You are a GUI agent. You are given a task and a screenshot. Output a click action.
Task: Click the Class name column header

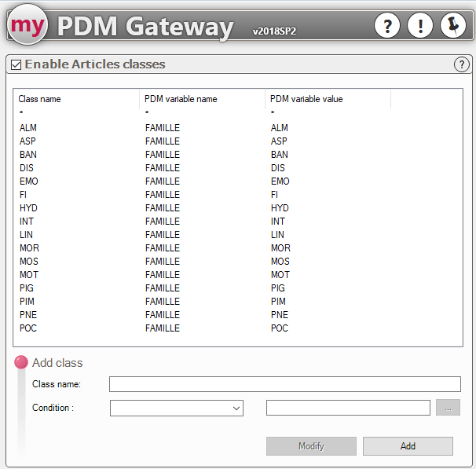coord(76,99)
